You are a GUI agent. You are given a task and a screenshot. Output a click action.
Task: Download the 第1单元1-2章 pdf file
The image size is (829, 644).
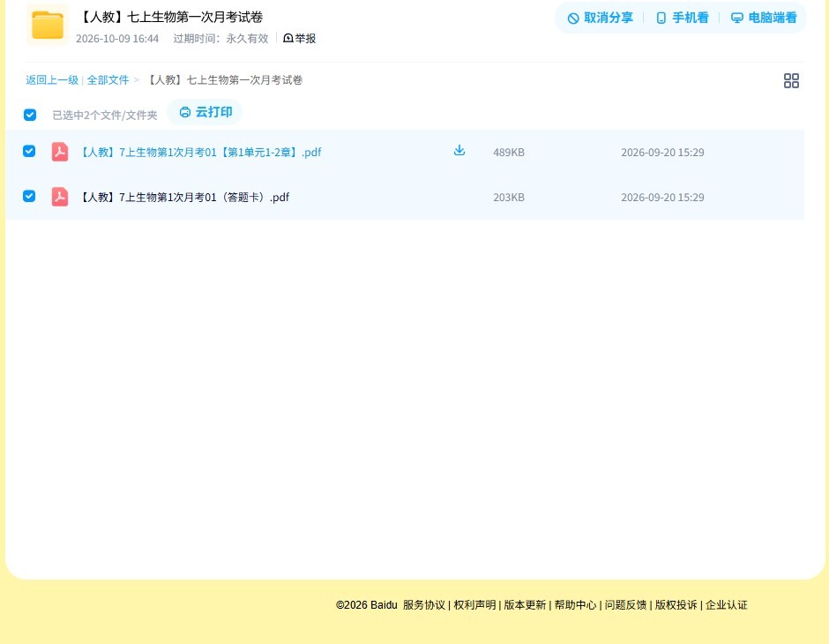pyautogui.click(x=459, y=151)
